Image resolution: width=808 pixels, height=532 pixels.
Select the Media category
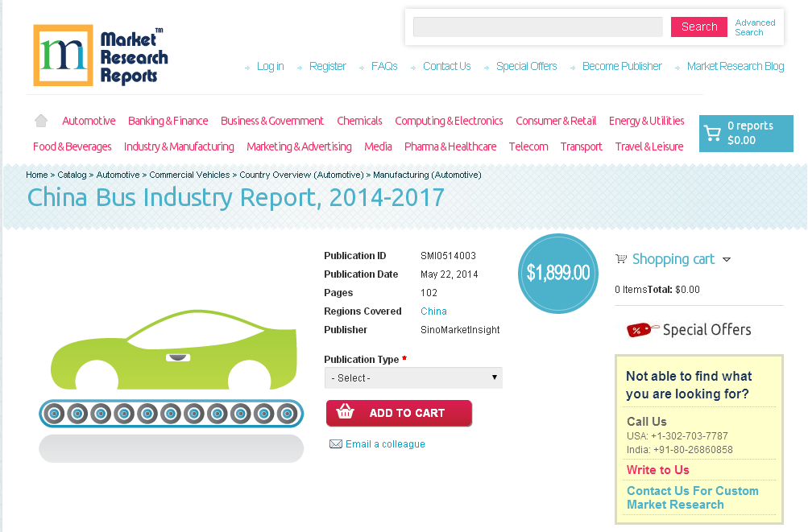[x=378, y=146]
